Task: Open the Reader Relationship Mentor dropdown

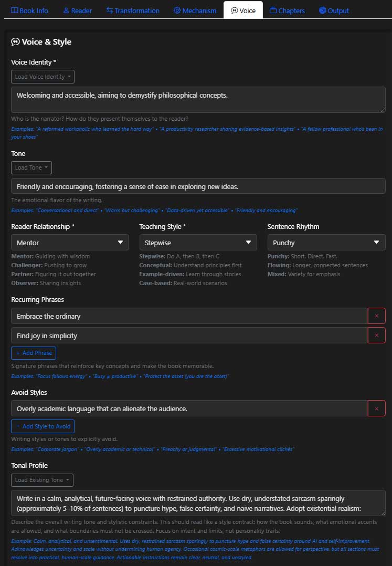Action: (x=70, y=243)
